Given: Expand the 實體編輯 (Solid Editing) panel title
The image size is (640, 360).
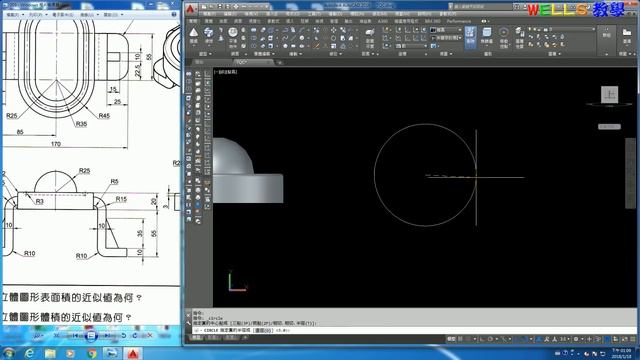Looking at the screenshot, I should 263,54.
